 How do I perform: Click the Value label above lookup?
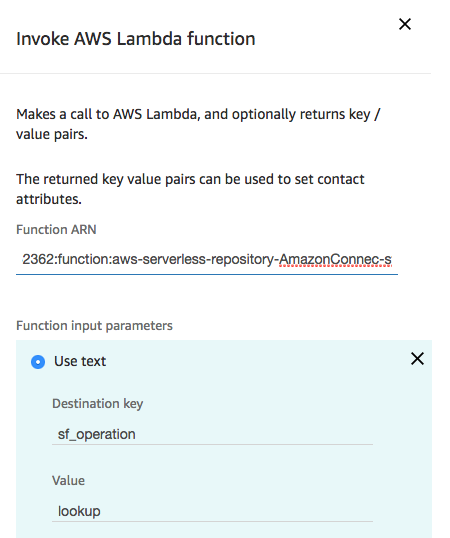pos(68,481)
